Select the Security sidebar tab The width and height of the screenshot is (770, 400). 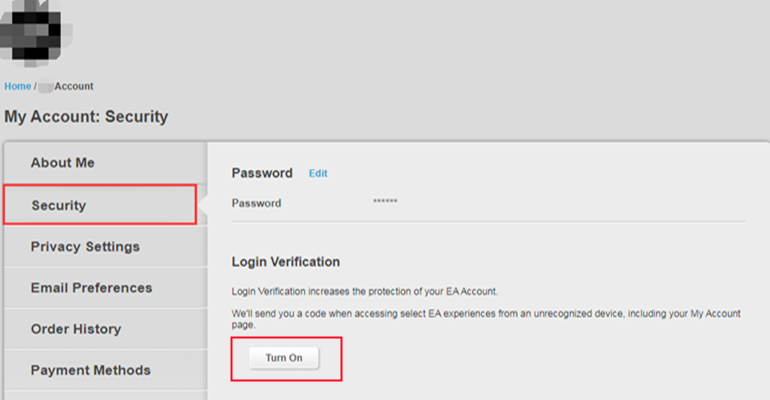pos(58,206)
